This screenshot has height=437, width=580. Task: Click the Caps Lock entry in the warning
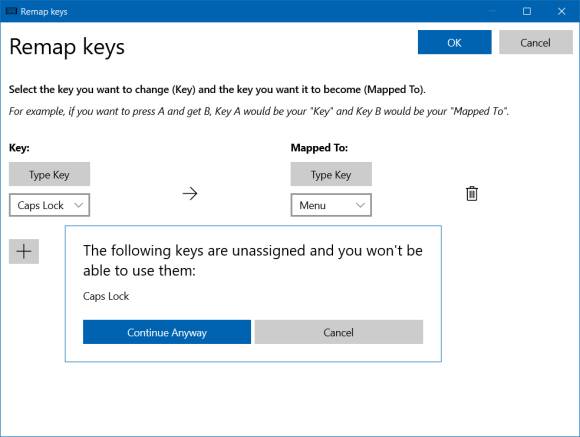click(x=106, y=296)
